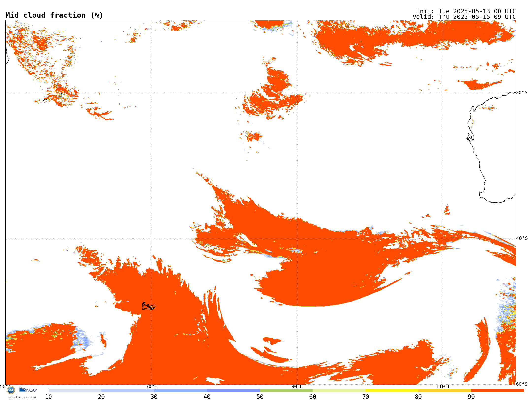Click the Valid time text line
The width and height of the screenshot is (532, 400).
(x=464, y=17)
